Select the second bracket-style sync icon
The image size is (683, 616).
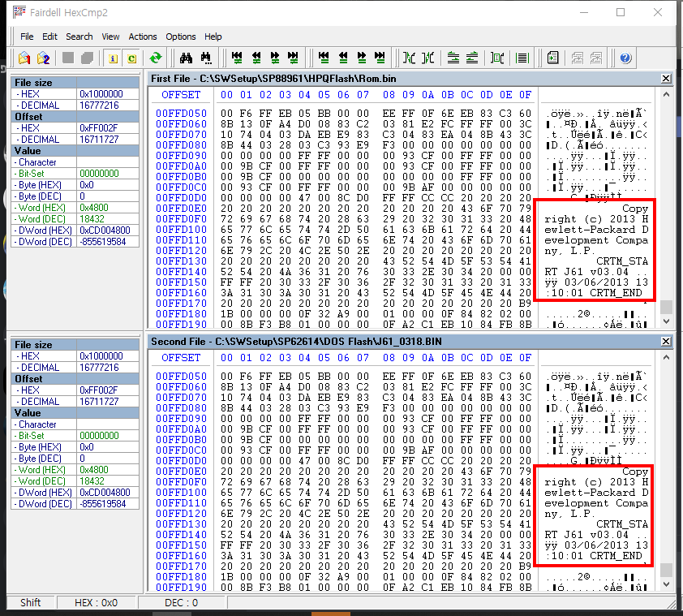pos(428,58)
